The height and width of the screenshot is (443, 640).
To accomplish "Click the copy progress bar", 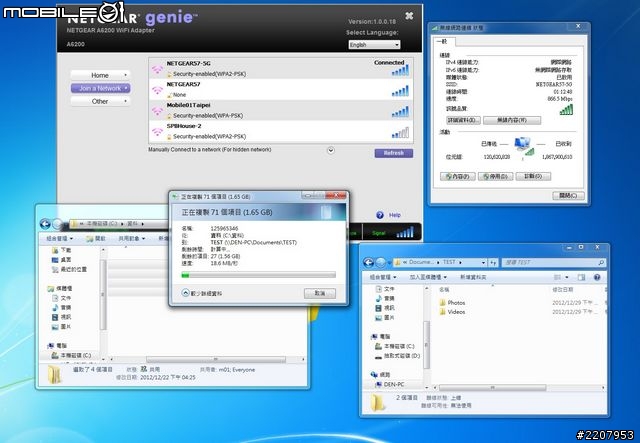I will 258,276.
